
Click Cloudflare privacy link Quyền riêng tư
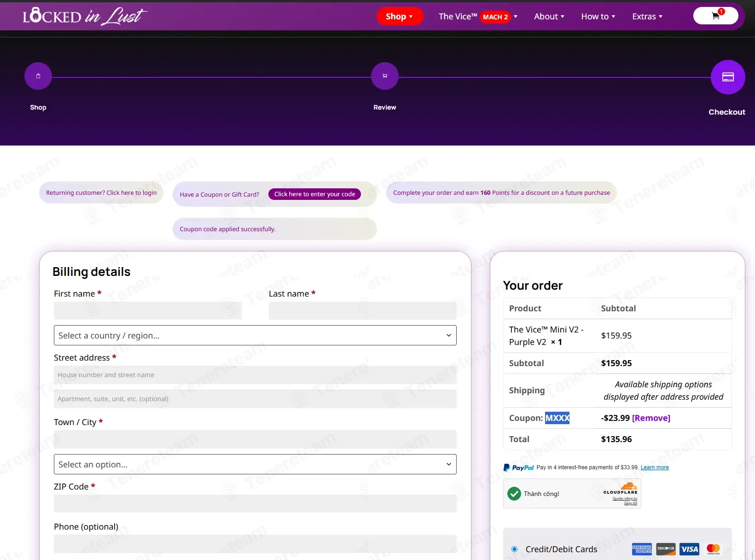[x=625, y=498]
